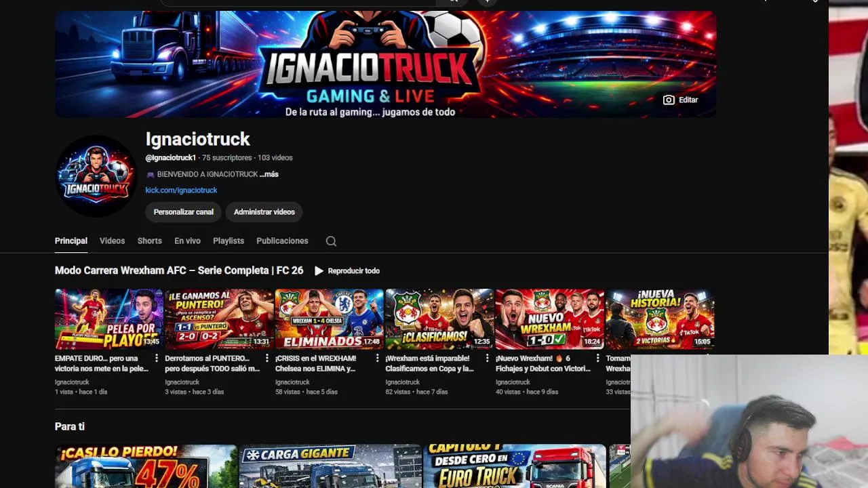Open the Shorts tab
The image size is (868, 488).
click(x=149, y=241)
